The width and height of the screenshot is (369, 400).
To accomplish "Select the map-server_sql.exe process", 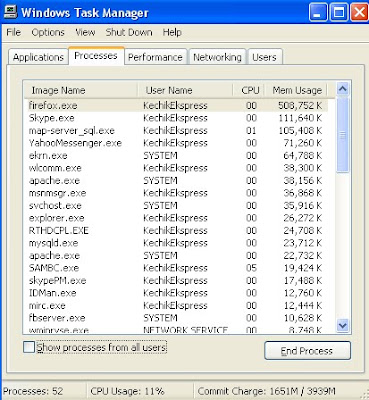I will (x=176, y=131).
